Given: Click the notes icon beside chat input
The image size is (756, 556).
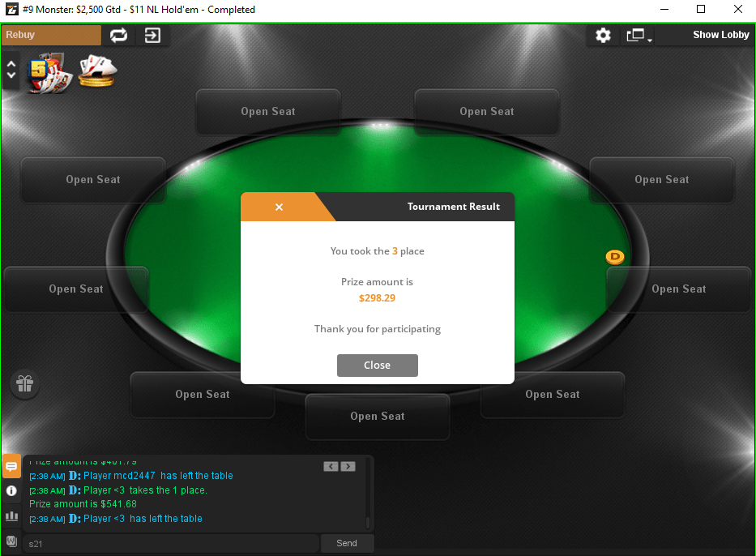Looking at the screenshot, I should click(x=11, y=541).
